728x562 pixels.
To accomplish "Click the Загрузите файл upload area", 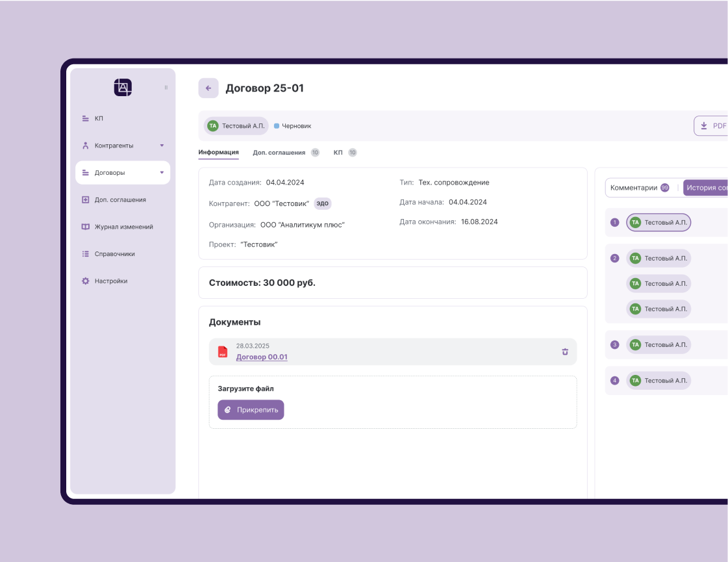I will coord(393,402).
